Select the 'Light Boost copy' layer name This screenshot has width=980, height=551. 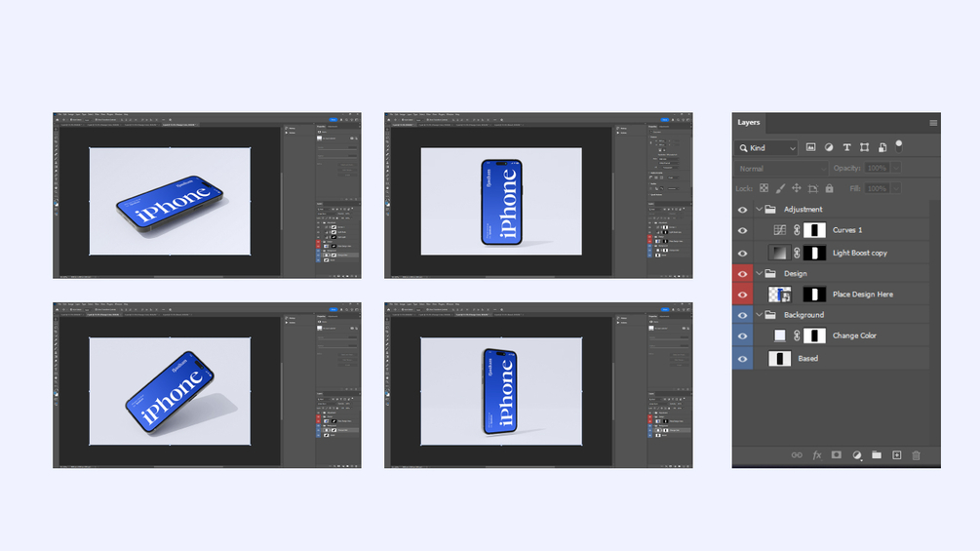coord(859,253)
